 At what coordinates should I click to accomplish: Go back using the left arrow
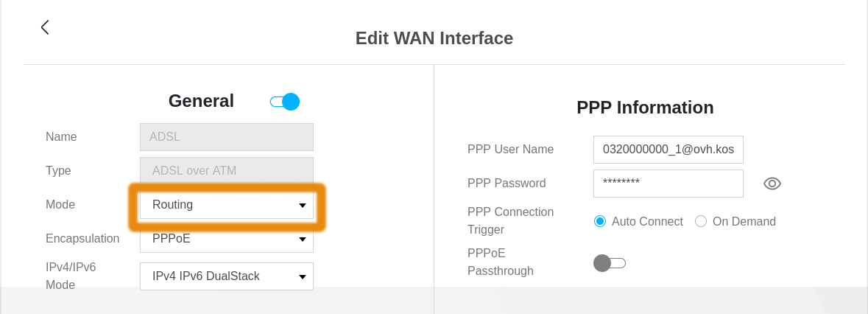(45, 27)
